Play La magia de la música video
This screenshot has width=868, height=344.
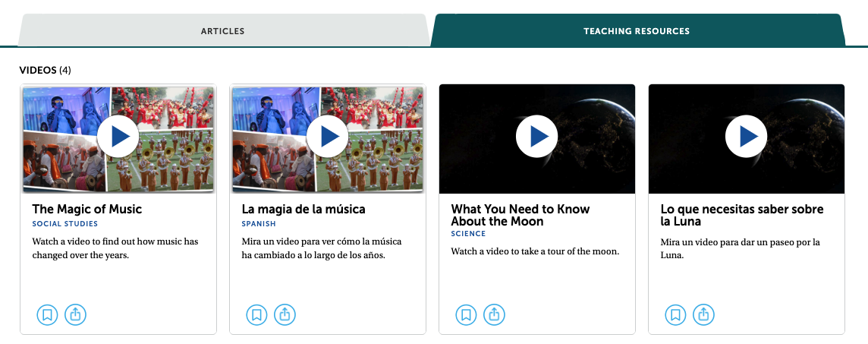(328, 137)
